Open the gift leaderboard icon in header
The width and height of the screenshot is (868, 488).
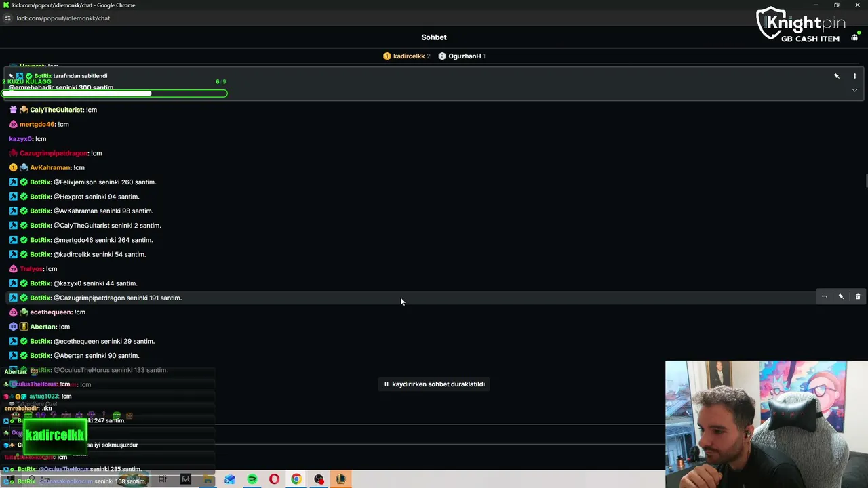[x=854, y=37]
